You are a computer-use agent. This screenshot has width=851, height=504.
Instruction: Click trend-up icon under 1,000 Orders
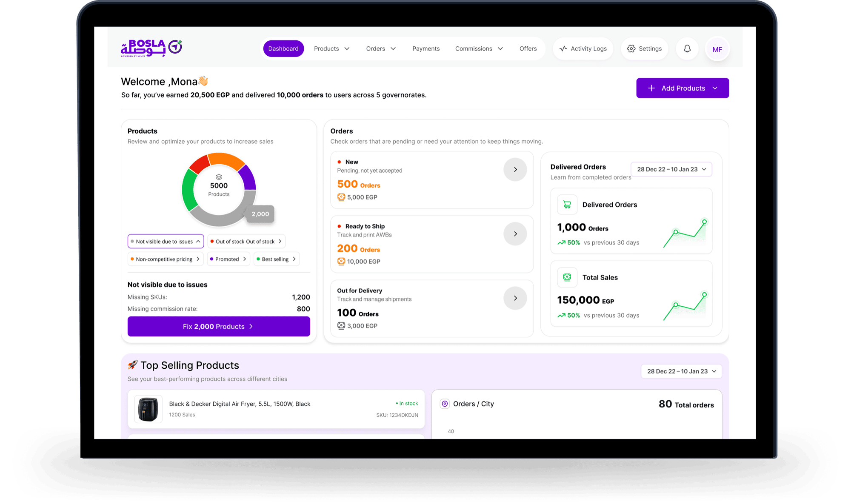562,242
